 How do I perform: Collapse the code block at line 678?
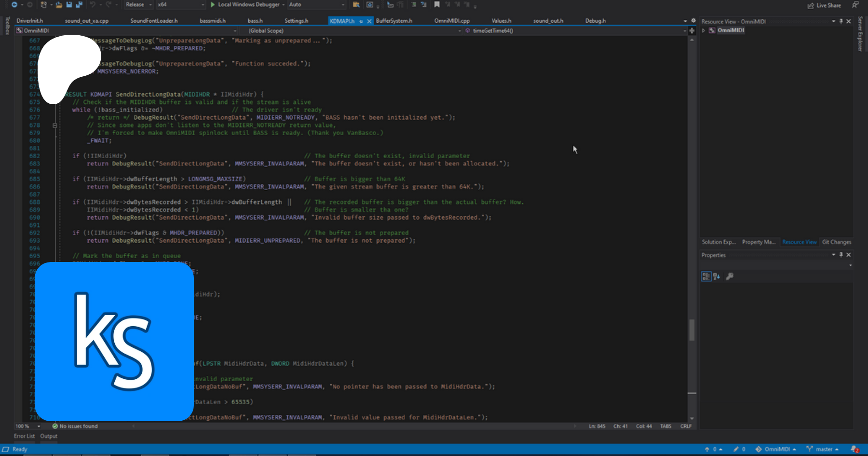pyautogui.click(x=55, y=125)
